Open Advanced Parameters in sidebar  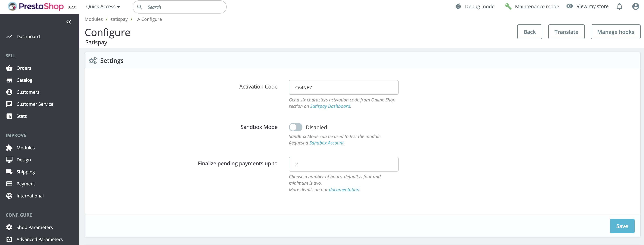pyautogui.click(x=39, y=239)
